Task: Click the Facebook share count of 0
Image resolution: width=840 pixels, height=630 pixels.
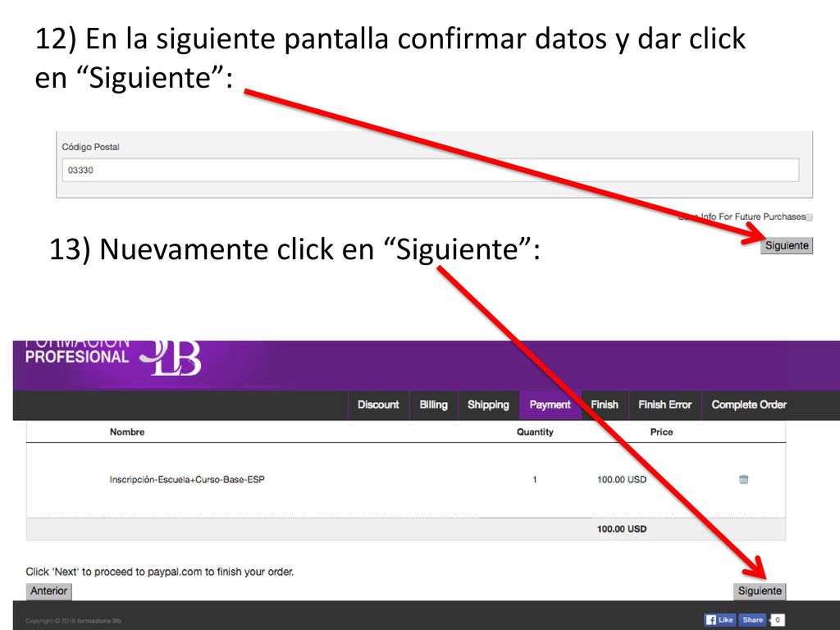Action: coord(778,620)
